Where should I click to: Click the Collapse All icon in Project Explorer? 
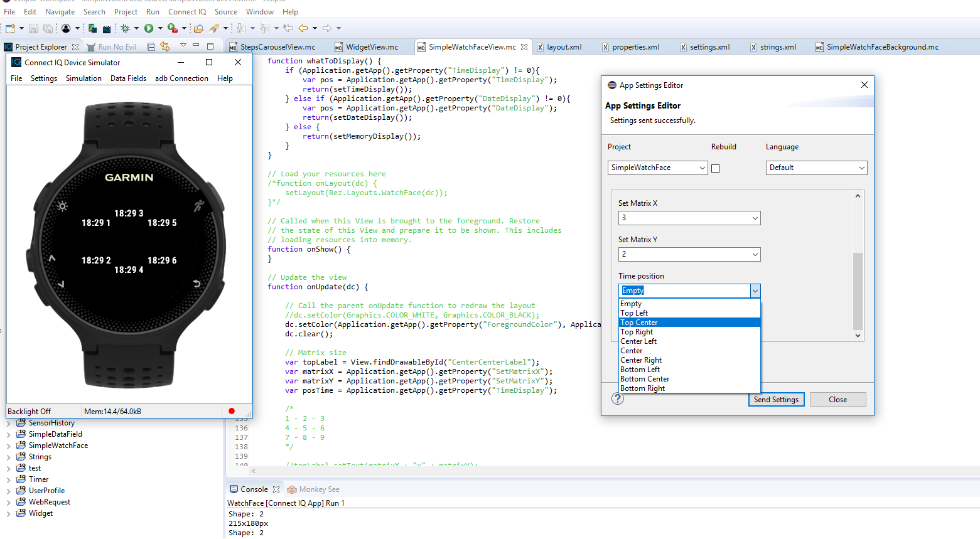pos(151,47)
